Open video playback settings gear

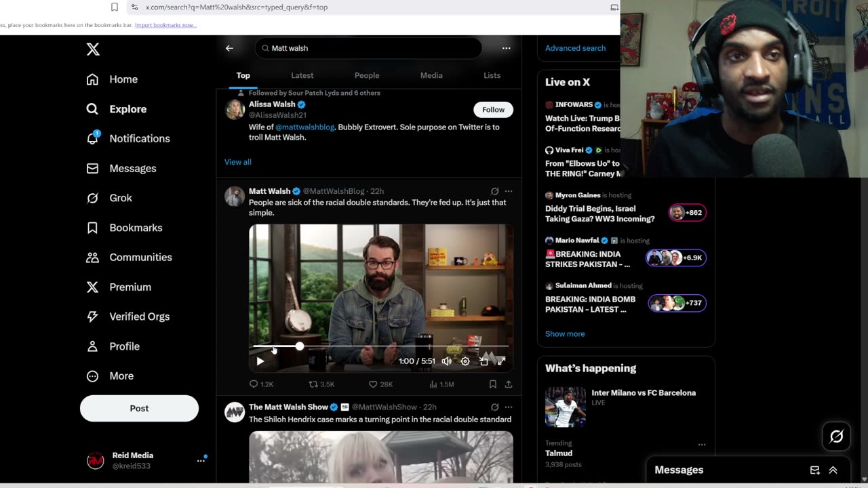[x=465, y=361]
